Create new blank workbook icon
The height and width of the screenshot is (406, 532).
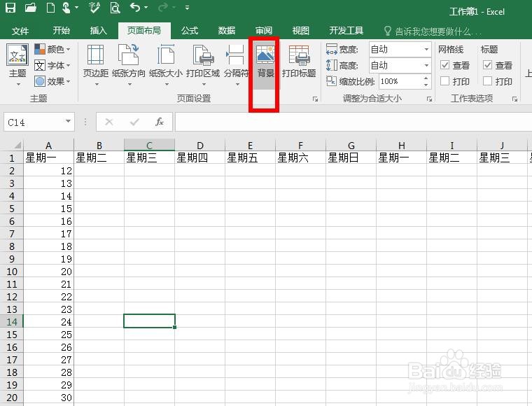[50, 7]
